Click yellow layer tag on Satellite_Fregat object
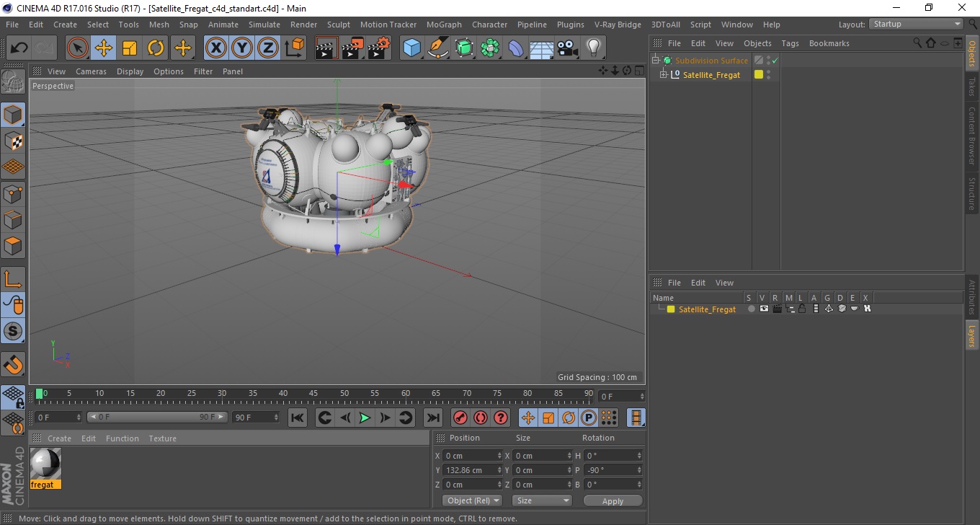This screenshot has width=980, height=525. click(759, 74)
